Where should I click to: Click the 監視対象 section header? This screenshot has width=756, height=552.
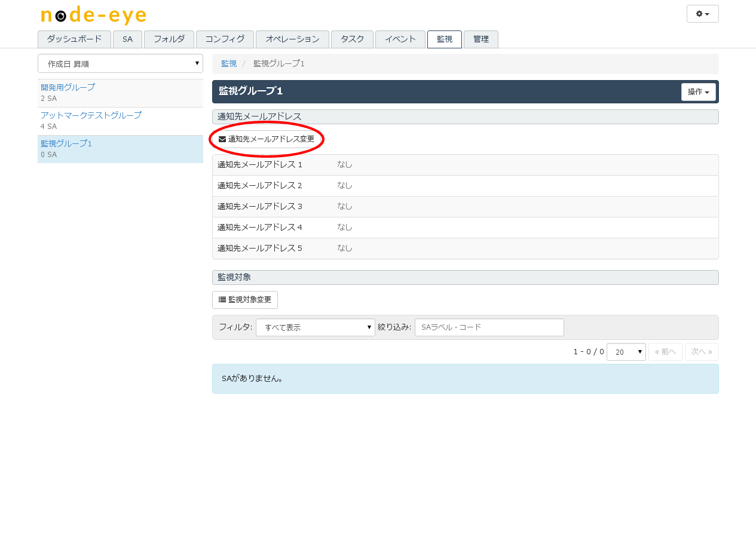(x=465, y=278)
